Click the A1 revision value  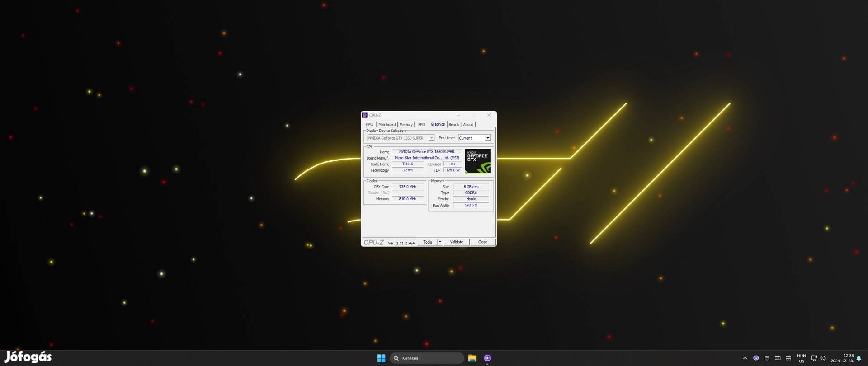(x=453, y=164)
